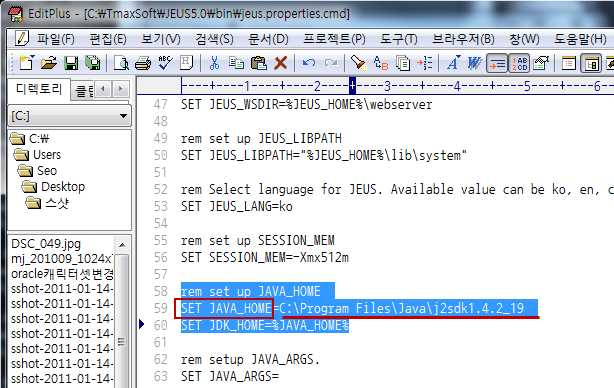The image size is (614, 388).
Task: Paste using the clipboard icon
Action: pos(258,63)
